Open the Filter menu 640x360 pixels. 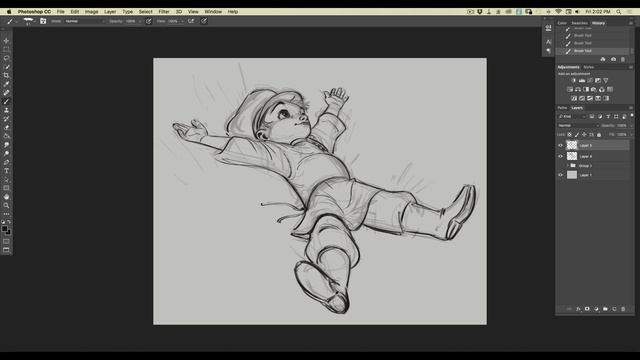(164, 12)
